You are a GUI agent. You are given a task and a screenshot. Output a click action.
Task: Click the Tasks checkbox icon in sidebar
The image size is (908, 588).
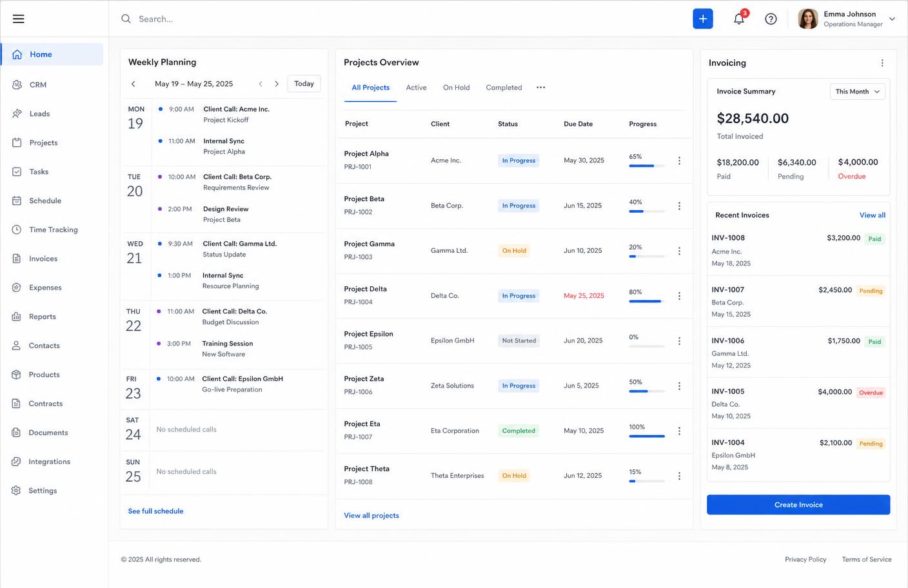(x=17, y=171)
